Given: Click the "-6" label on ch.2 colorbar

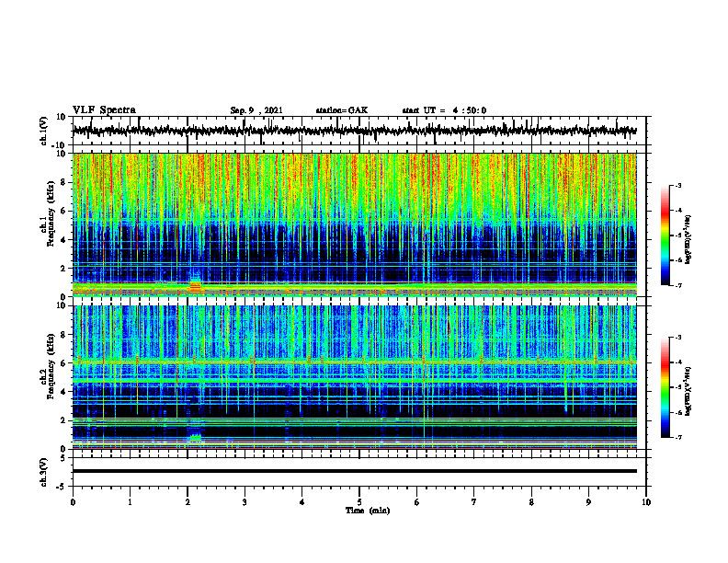Looking at the screenshot, I should coord(677,412).
